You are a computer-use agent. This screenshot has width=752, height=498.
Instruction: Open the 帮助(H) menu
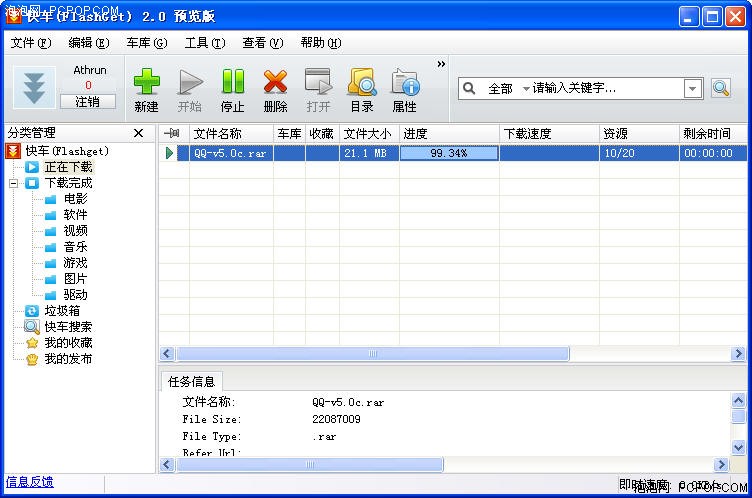point(321,43)
